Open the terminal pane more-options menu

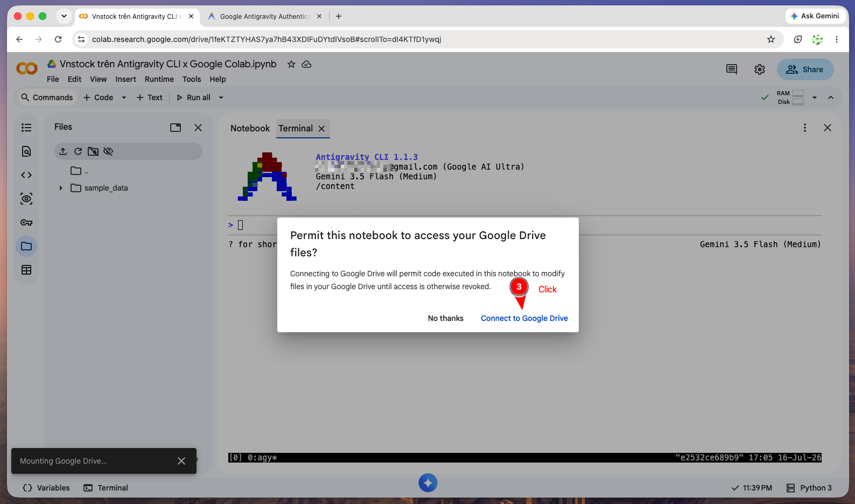pos(805,128)
